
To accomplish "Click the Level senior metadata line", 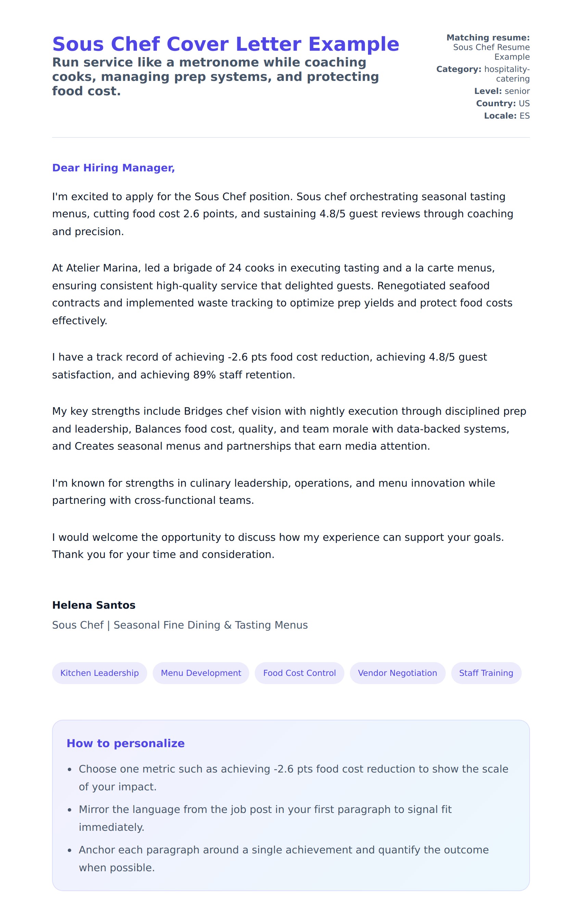I will point(502,91).
